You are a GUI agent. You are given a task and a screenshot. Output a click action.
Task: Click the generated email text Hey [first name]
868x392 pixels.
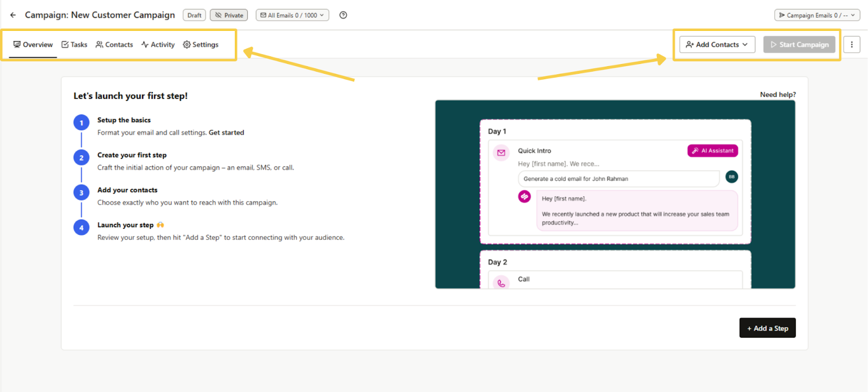coord(564,198)
